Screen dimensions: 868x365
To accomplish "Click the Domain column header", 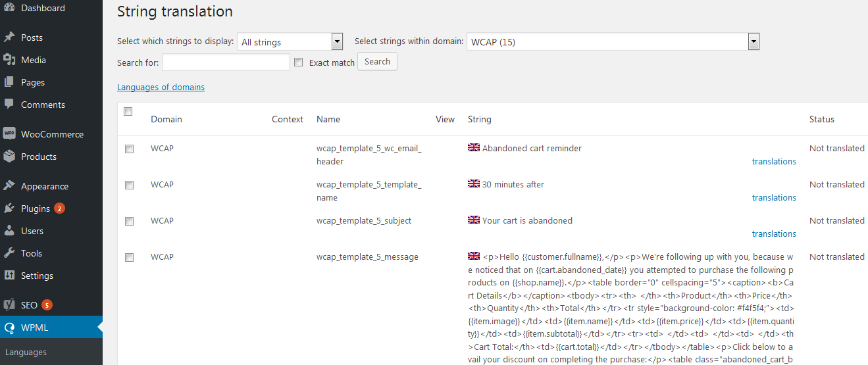I will coord(166,119).
